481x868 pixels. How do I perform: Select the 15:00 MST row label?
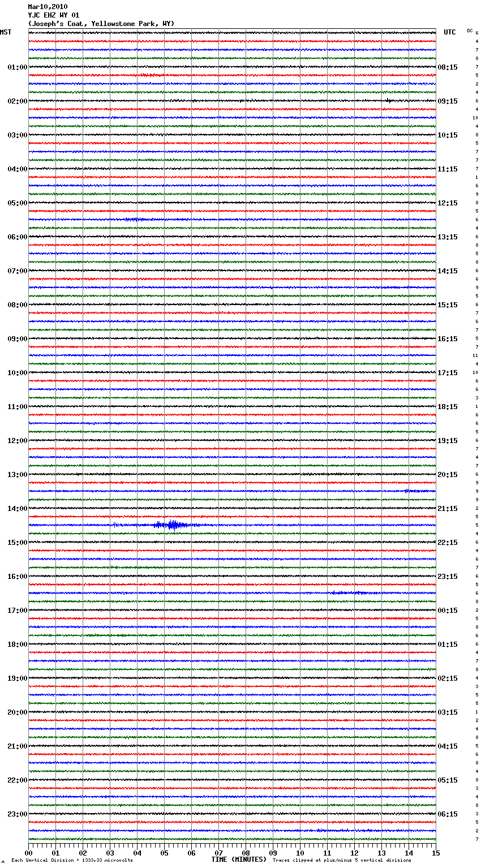(x=18, y=543)
